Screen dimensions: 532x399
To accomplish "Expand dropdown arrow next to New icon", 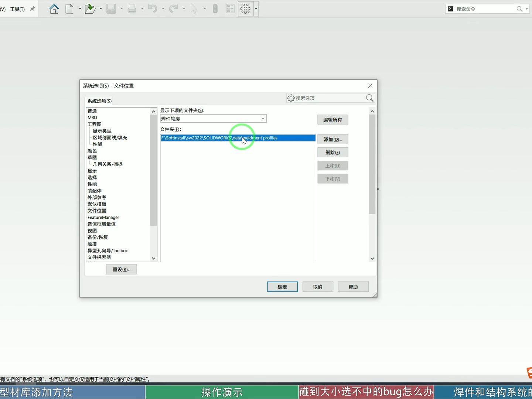I will [80, 8].
